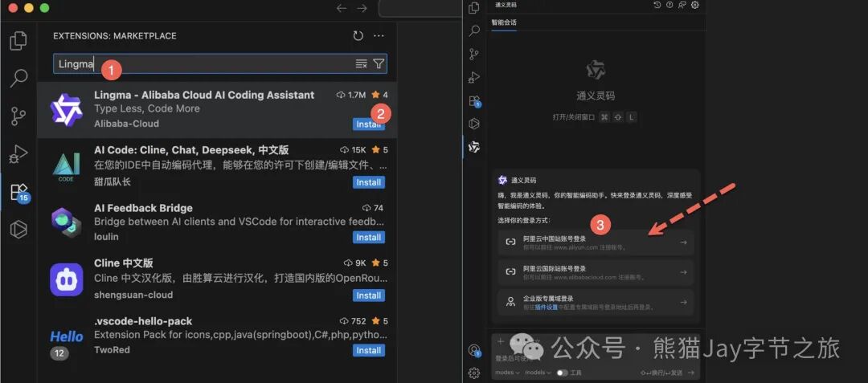Toggle the 工具 switch in chat input
Image resolution: width=868 pixels, height=383 pixels.
tap(562, 373)
